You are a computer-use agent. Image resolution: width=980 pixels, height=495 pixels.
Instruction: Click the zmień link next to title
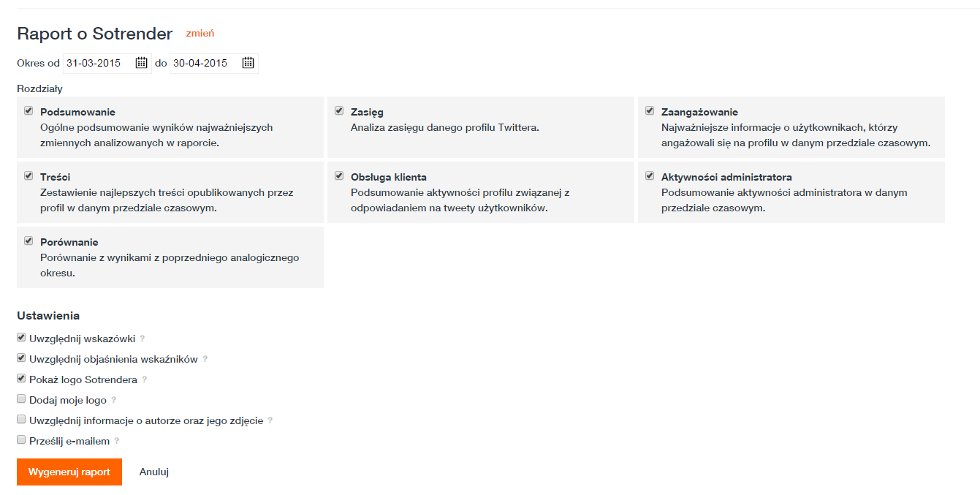click(200, 34)
